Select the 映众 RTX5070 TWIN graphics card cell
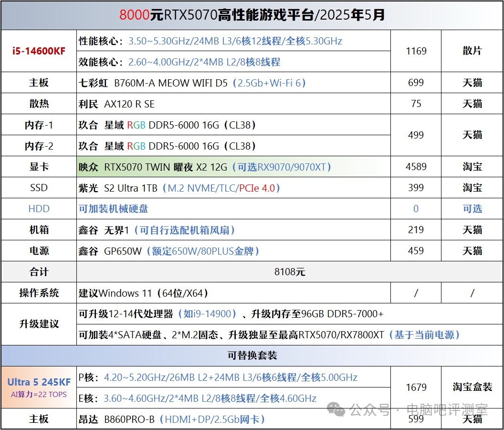Viewport: 504px width, 430px height. click(205, 167)
